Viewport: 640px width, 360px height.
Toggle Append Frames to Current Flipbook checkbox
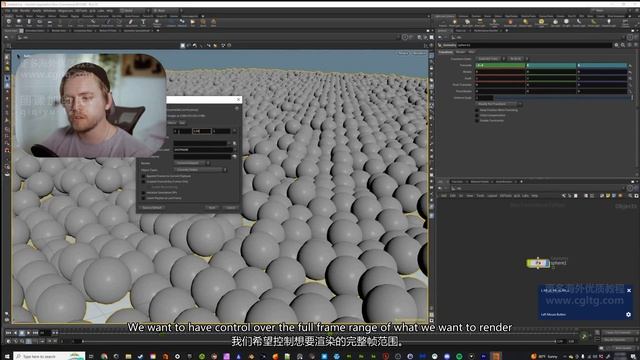143,176
